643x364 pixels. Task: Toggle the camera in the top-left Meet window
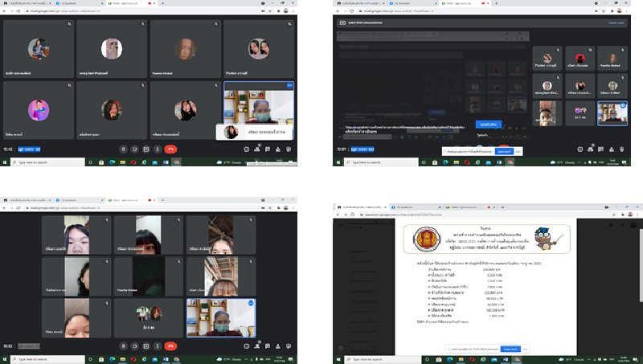(134, 149)
